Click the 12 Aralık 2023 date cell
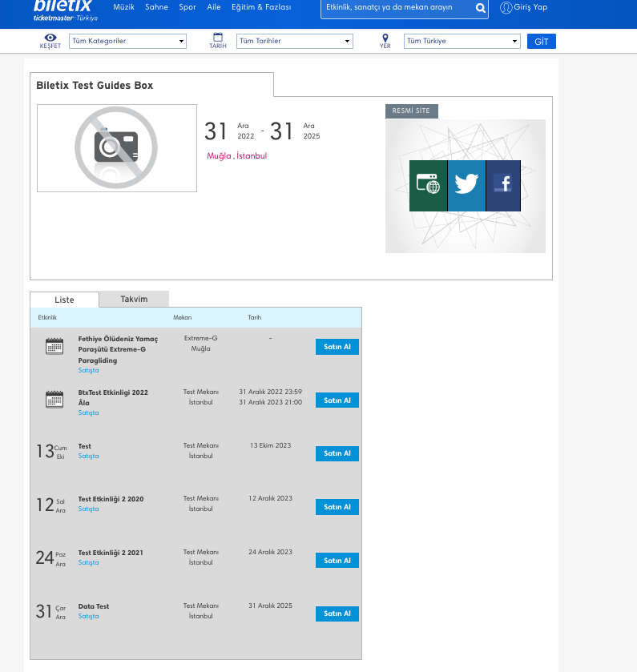The width and height of the screenshot is (637, 672). 271,498
